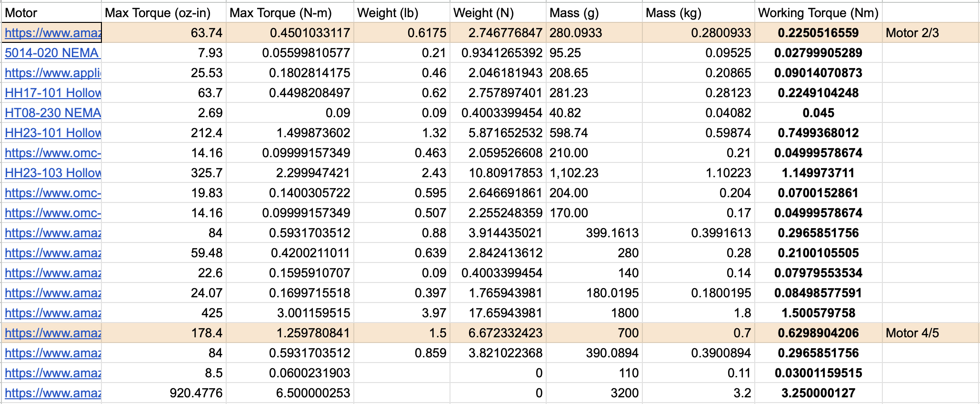
Task: Select the working torque 0.045 cell
Action: tap(819, 113)
